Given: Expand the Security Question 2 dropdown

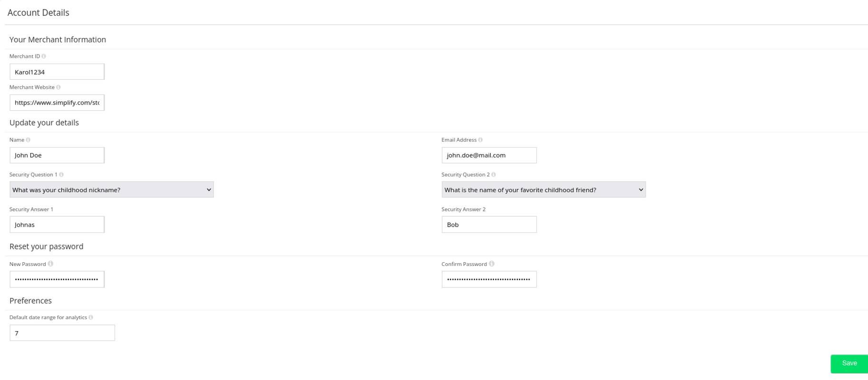Looking at the screenshot, I should (x=543, y=190).
